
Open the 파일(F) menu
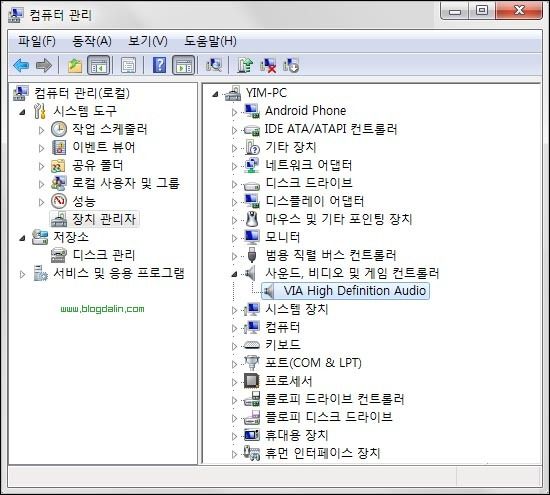[x=37, y=41]
